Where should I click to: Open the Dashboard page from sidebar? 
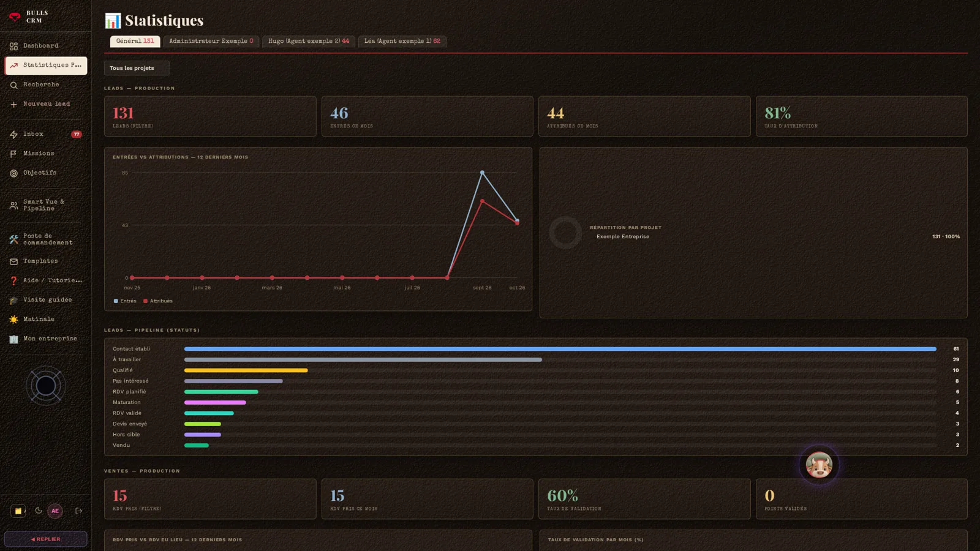pyautogui.click(x=45, y=46)
